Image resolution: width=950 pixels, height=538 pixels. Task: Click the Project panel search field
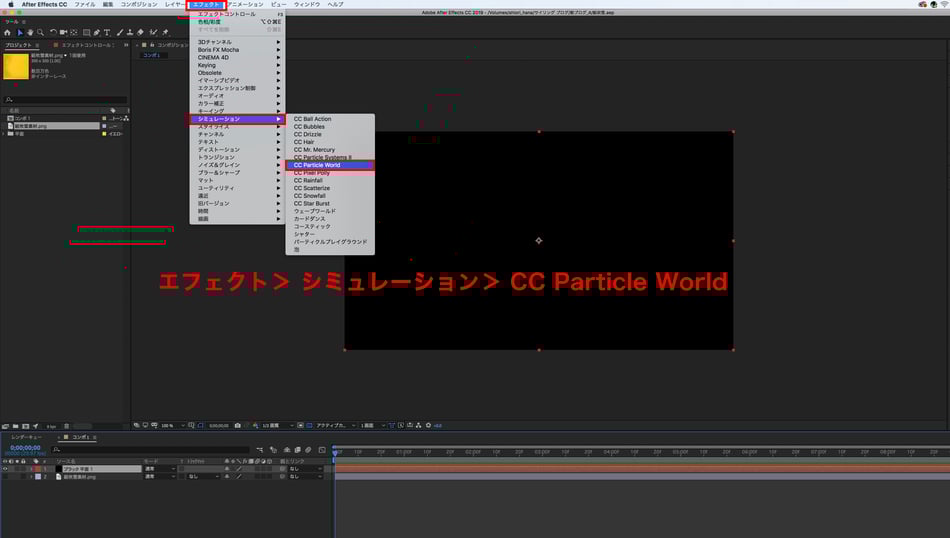tap(66, 99)
